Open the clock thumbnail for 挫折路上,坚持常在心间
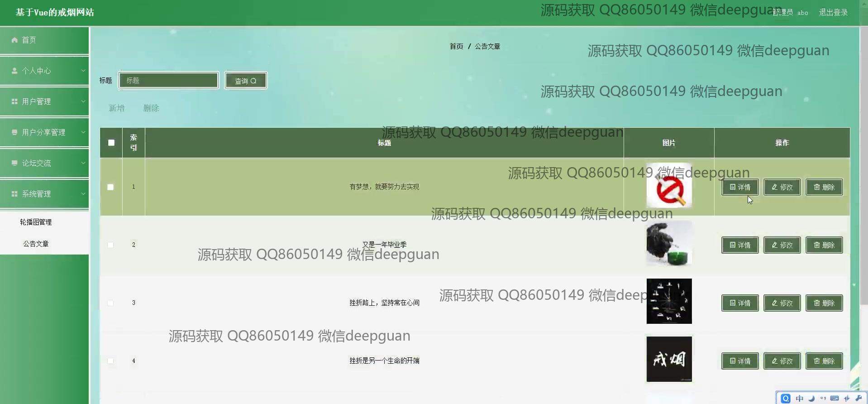This screenshot has width=868, height=404. (x=669, y=301)
